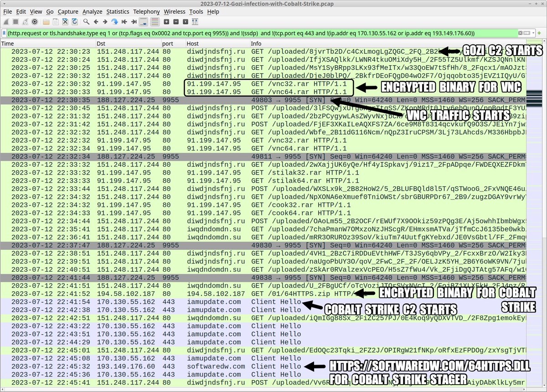Select the 22:44:29 iamupdate.com Client Hello row
This screenshot has width=547, height=392.
coord(263,342)
